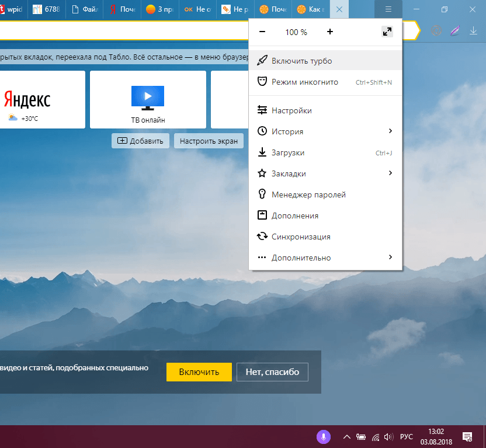Image resolution: width=486 pixels, height=448 pixels.
Task: Click the three dots Дополнительно icon
Action: (x=262, y=257)
